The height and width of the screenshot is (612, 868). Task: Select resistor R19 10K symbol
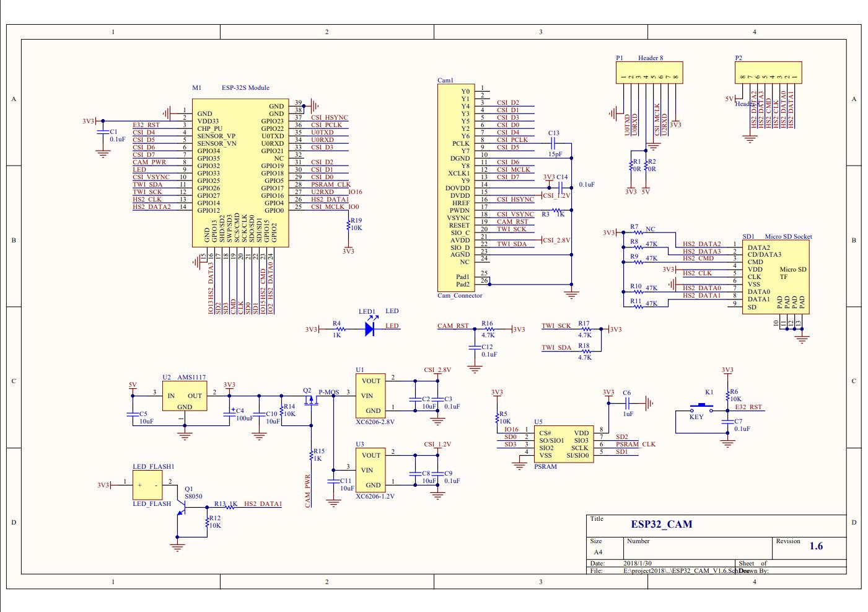pyautogui.click(x=348, y=225)
